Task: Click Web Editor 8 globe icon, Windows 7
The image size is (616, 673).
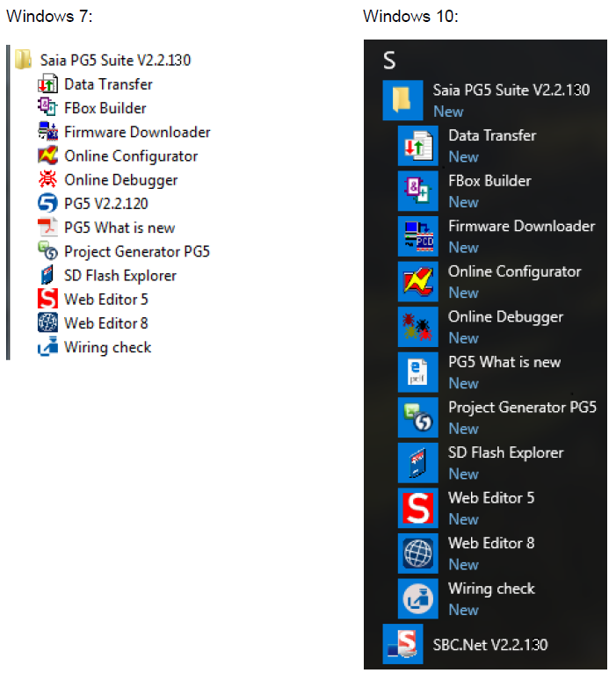Action: (x=47, y=322)
